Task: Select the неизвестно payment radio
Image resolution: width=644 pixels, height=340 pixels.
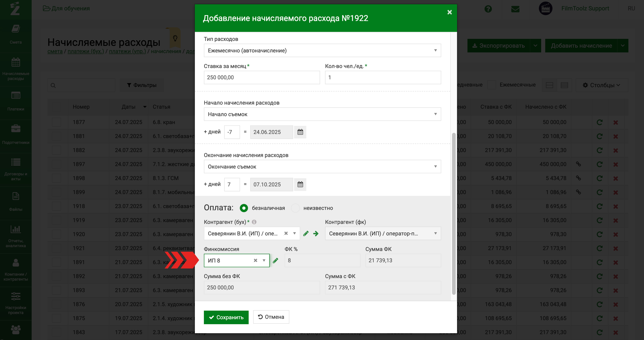Action: (x=295, y=208)
